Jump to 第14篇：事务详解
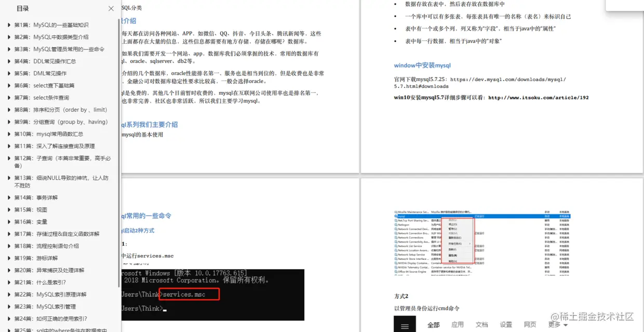Viewport: 644px width, 332px height. click(36, 197)
